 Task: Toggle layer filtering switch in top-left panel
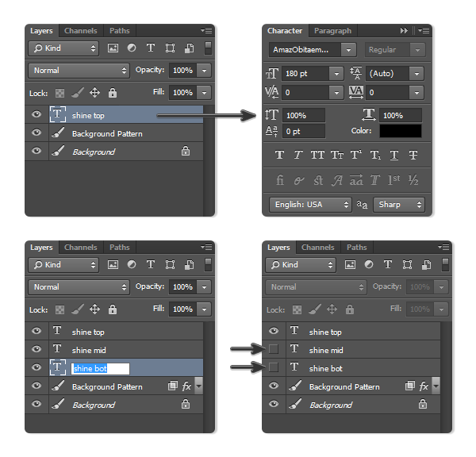pos(208,48)
